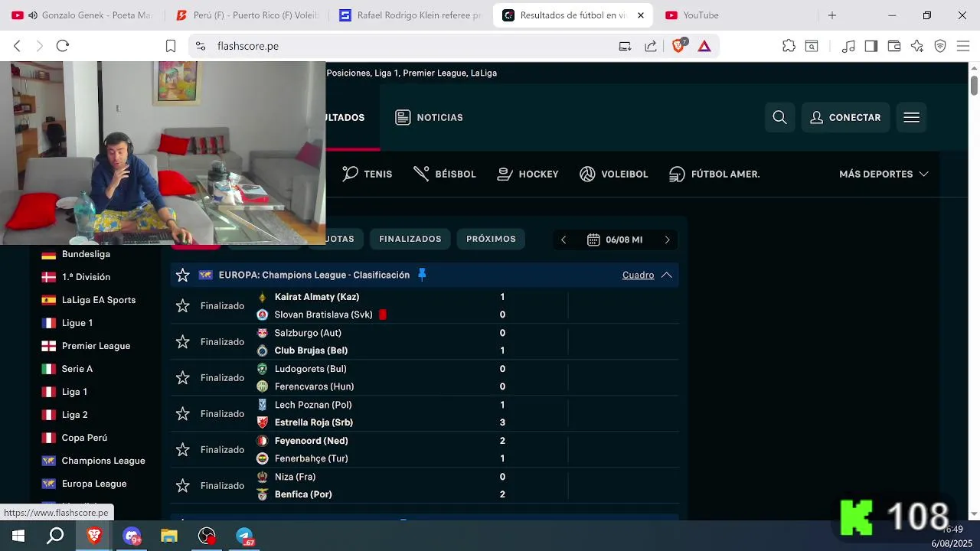980x551 pixels.
Task: Open the Cuadro bracket link
Action: (638, 275)
